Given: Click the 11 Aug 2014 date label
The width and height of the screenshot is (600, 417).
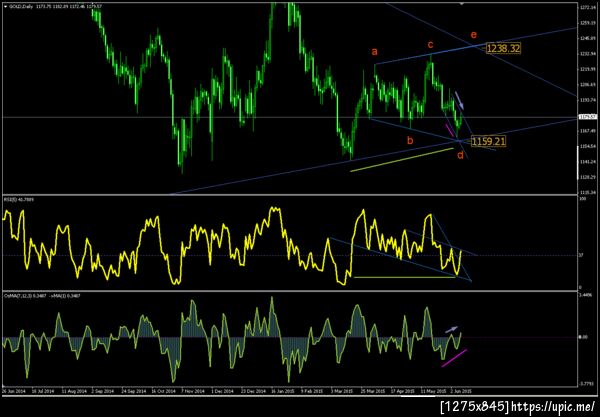Looking at the screenshot, I should point(73,391).
